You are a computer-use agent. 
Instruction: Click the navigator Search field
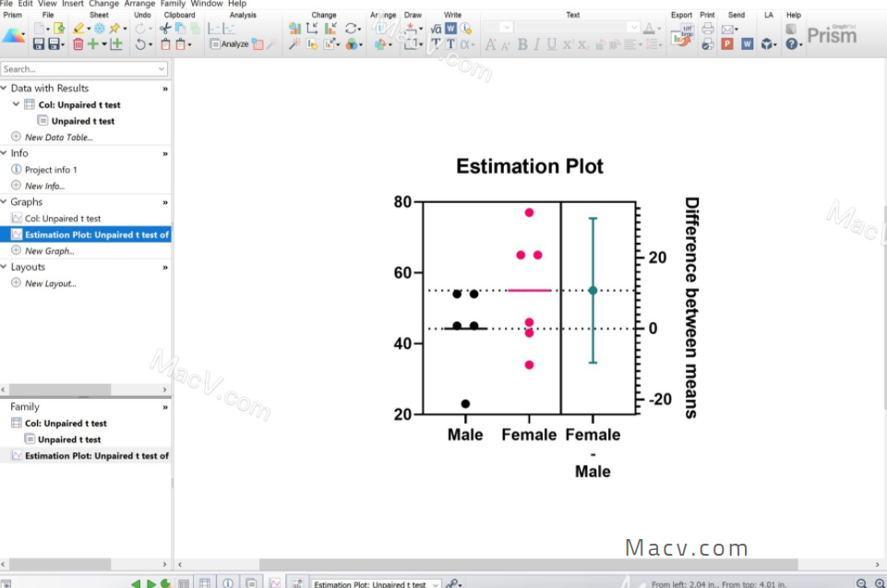[x=84, y=69]
